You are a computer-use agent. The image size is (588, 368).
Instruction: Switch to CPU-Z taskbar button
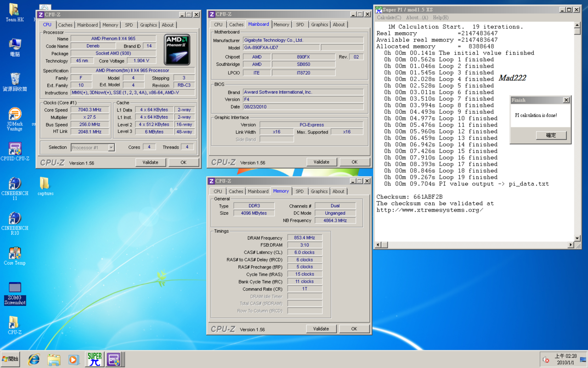point(113,359)
